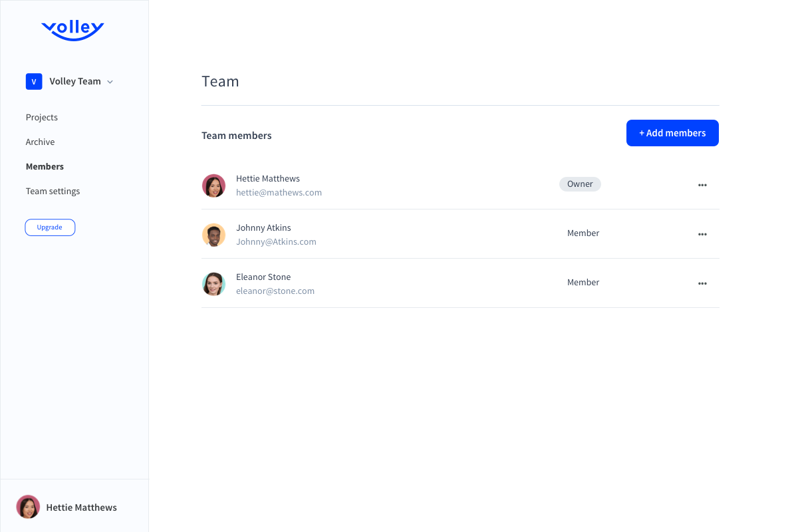
Task: Open options menu for Johnny Atkins
Action: pyautogui.click(x=702, y=234)
